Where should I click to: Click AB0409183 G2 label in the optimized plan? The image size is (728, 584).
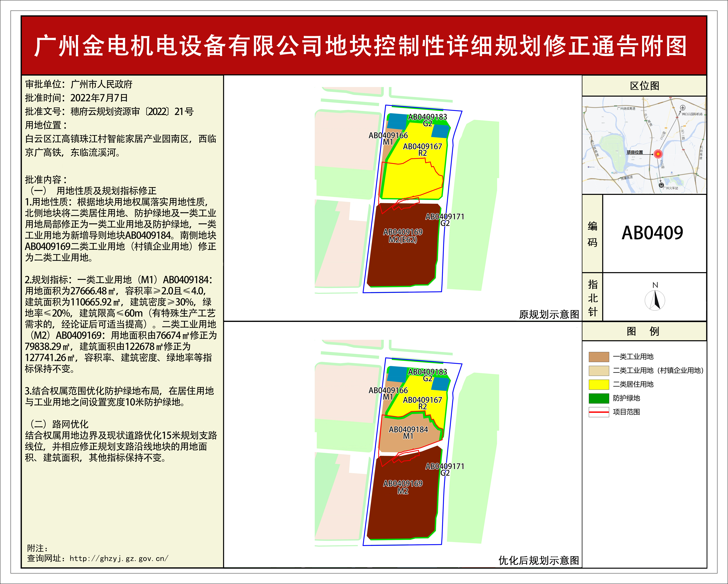(427, 375)
